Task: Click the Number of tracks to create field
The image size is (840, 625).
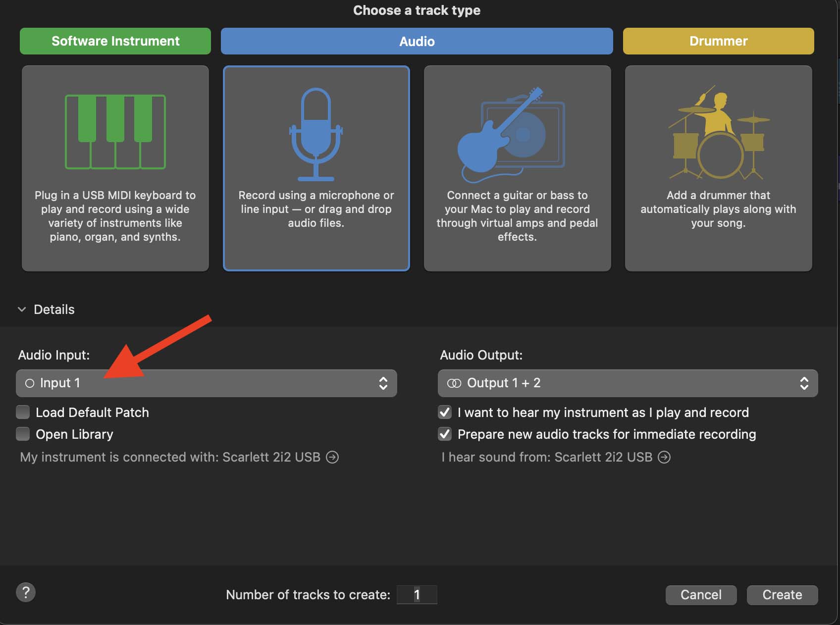Action: [x=417, y=595]
